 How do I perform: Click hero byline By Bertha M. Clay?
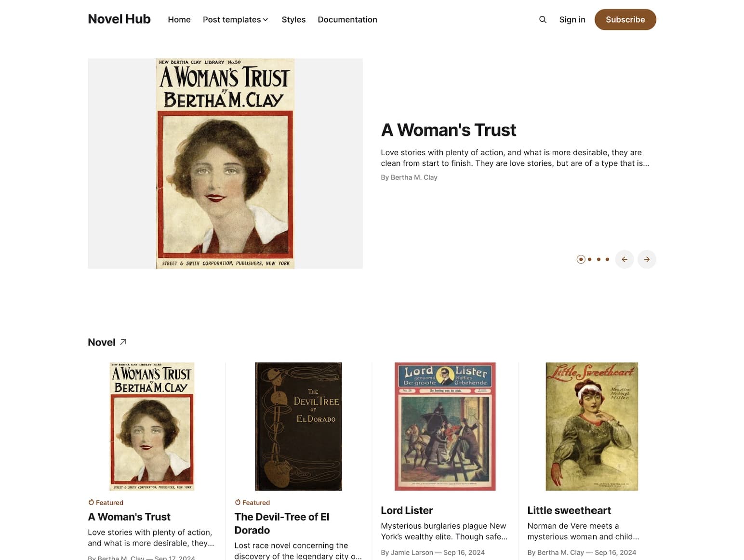409,177
